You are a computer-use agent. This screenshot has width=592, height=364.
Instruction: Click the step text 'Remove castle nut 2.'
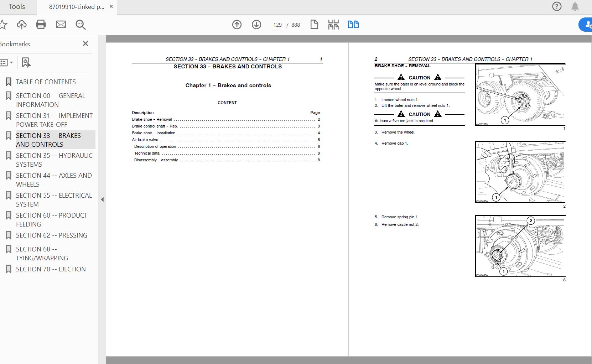[400, 224]
